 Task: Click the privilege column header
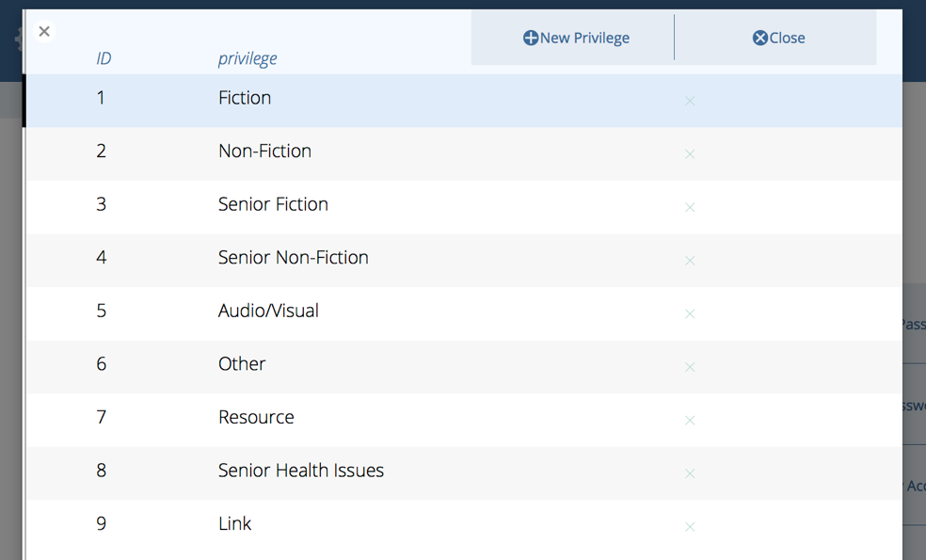click(247, 58)
